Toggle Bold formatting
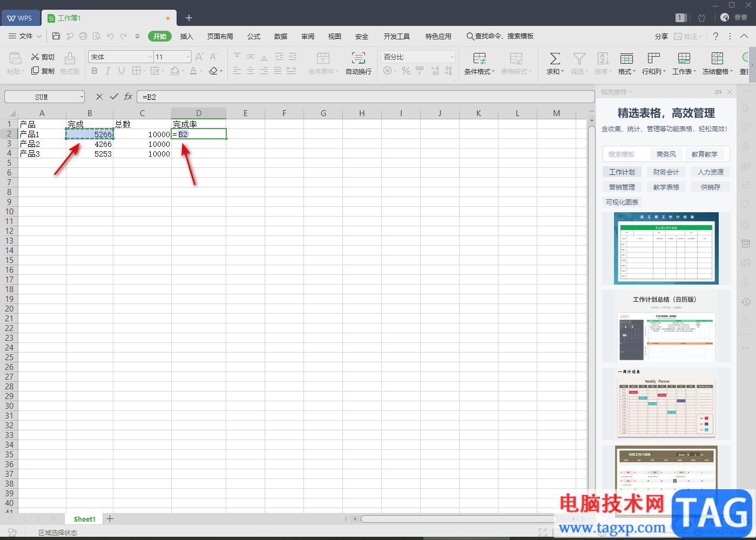The height and width of the screenshot is (540, 756). click(94, 71)
